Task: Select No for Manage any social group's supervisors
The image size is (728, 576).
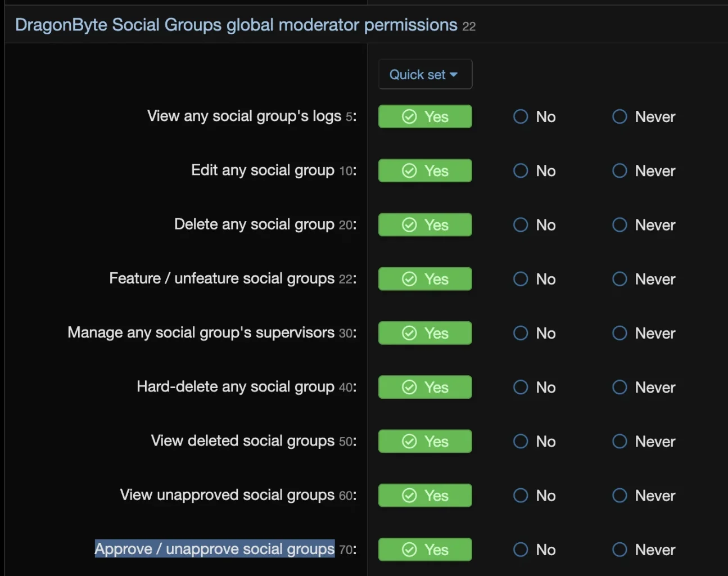Action: 535,333
